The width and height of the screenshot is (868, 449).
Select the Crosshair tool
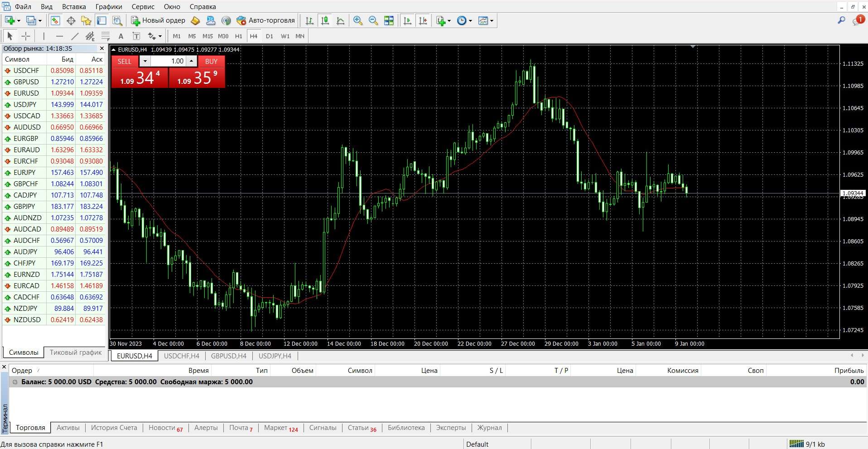pos(26,36)
